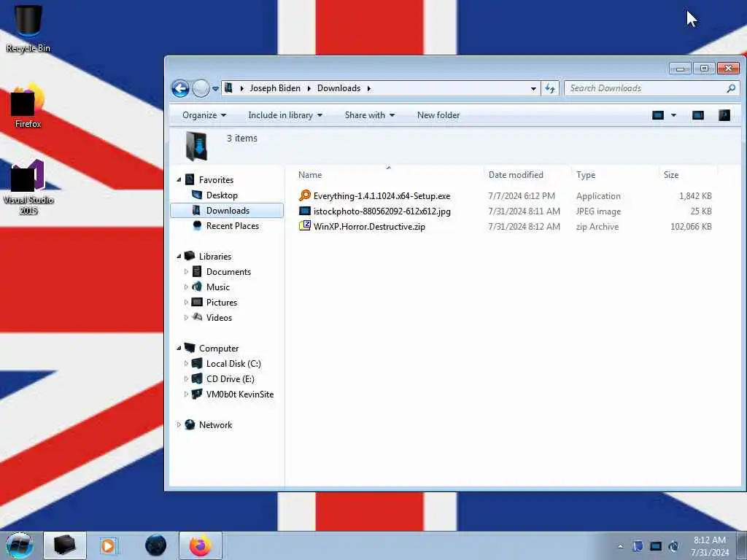Show hidden system tray icons
The height and width of the screenshot is (560, 747).
[620, 546]
